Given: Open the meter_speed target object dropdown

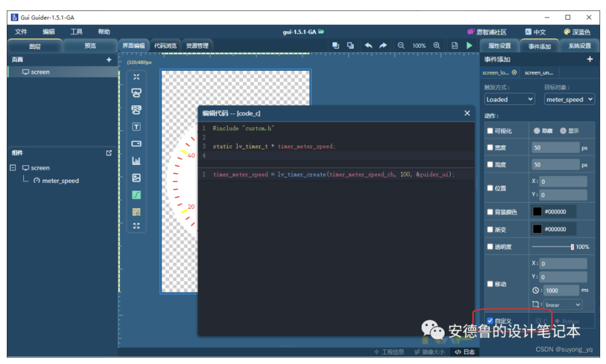Looking at the screenshot, I should tap(569, 99).
